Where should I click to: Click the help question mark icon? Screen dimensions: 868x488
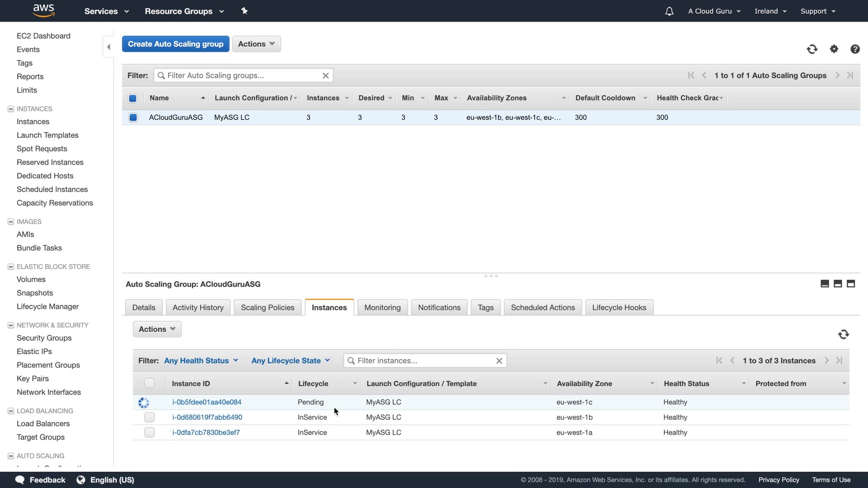[x=855, y=49]
